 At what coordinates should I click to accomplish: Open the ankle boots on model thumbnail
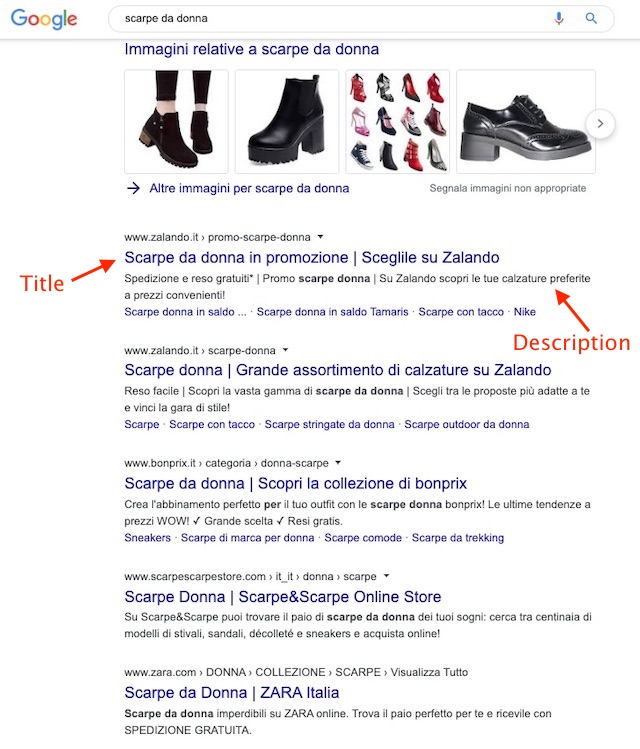coord(176,121)
